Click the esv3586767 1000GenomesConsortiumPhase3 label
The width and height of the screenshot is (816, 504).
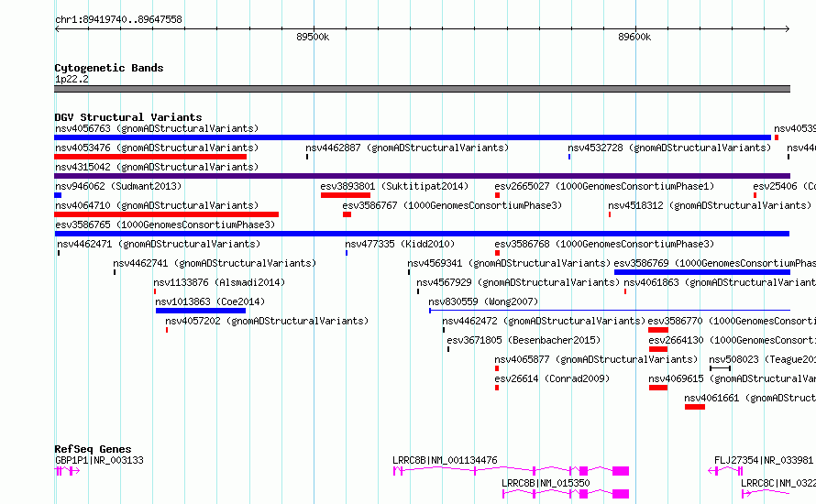point(452,205)
